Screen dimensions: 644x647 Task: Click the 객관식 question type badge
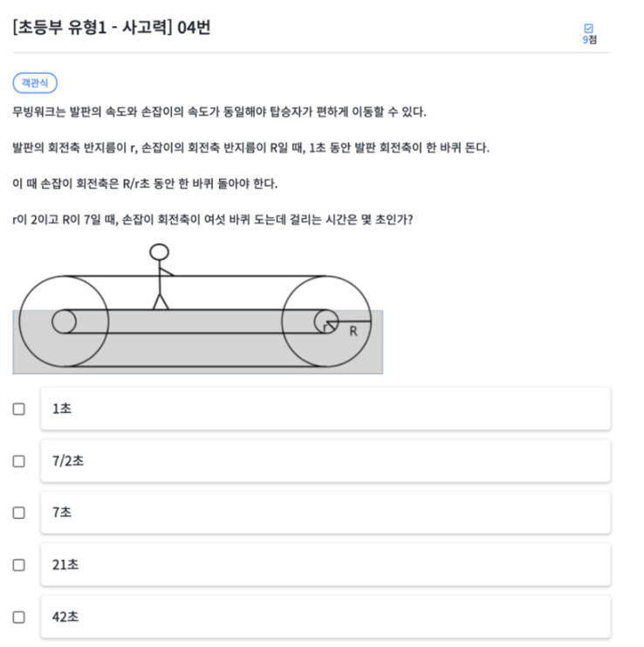pyautogui.click(x=35, y=83)
